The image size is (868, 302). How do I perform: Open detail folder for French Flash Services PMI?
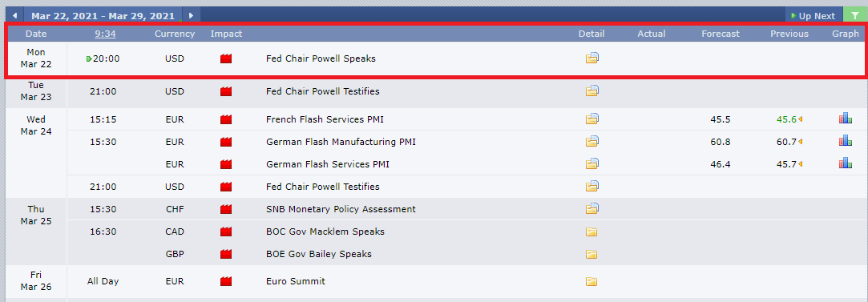click(591, 119)
